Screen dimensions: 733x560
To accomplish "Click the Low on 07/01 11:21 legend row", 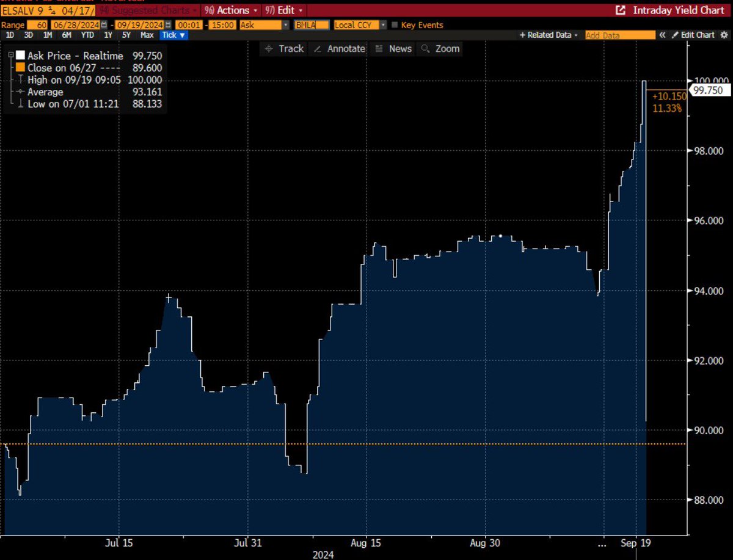I will (x=90, y=104).
